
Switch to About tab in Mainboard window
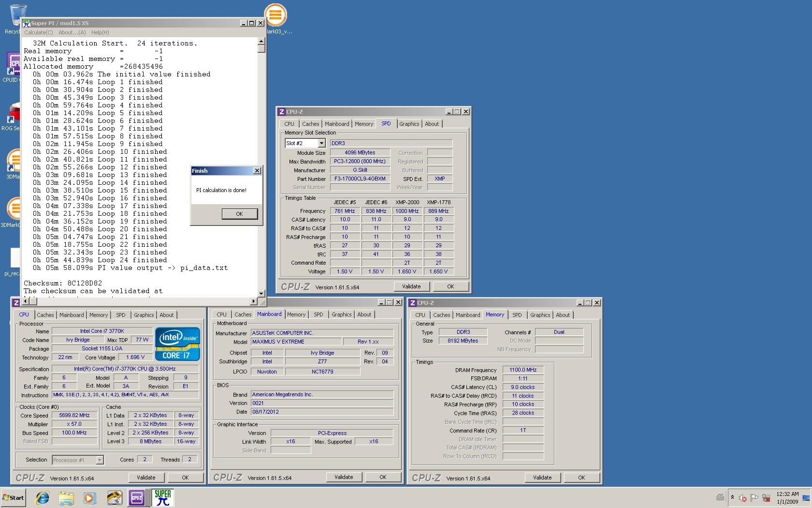[364, 314]
